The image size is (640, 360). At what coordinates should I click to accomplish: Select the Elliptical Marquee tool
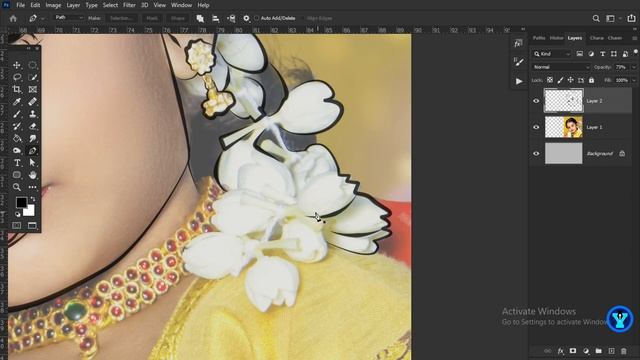pos(33,65)
